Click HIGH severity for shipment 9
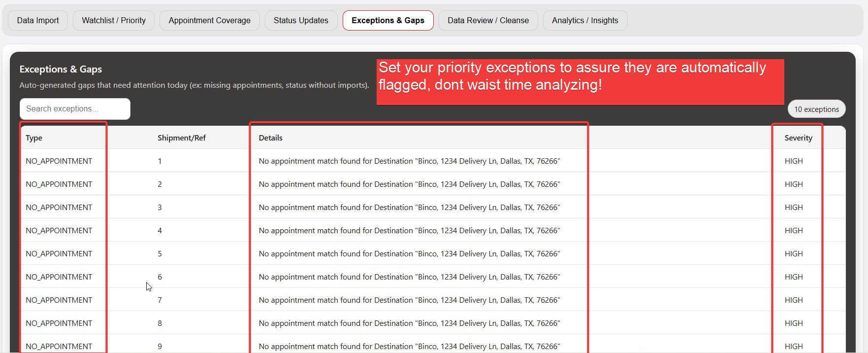 click(794, 346)
